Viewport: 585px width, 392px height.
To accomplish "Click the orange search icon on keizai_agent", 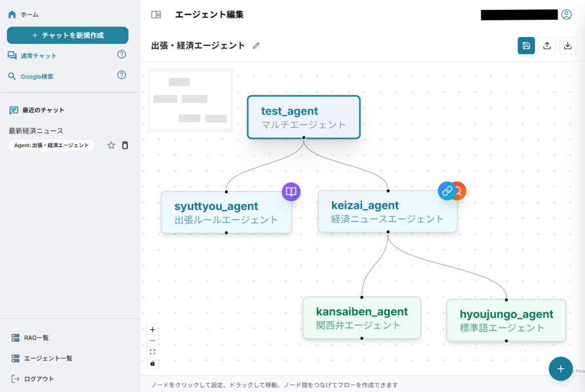I will [459, 191].
